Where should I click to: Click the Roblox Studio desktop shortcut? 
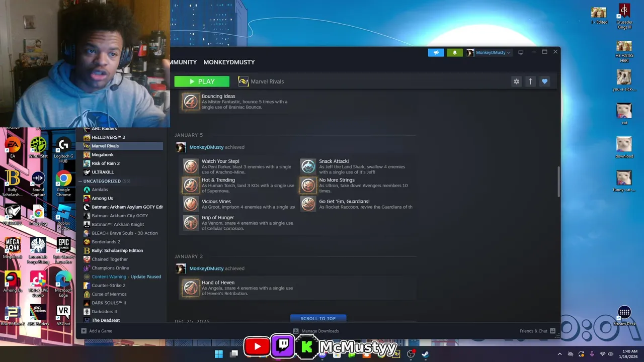coord(63,217)
